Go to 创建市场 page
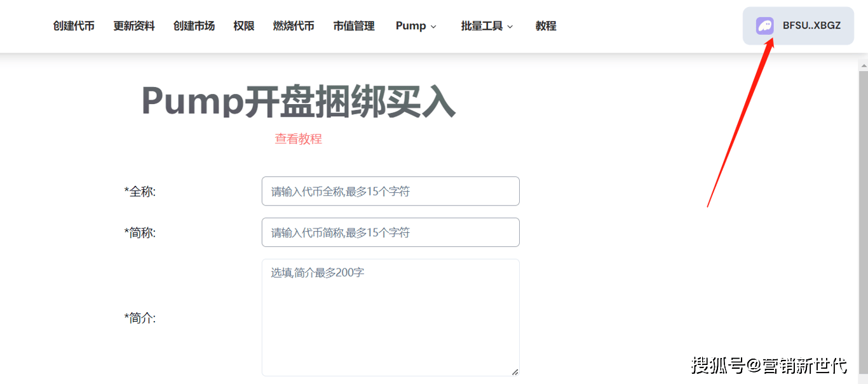 [194, 26]
